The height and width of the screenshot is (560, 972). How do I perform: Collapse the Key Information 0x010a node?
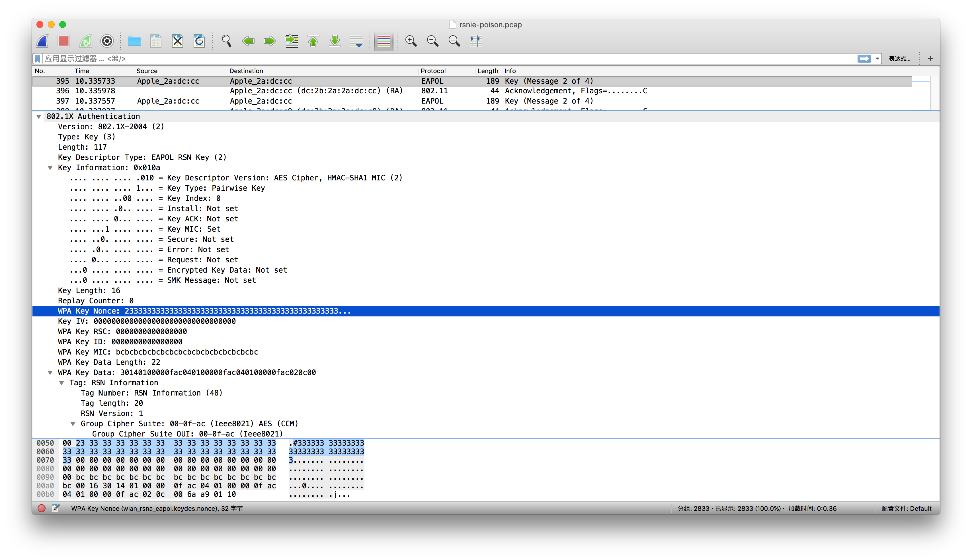[x=50, y=168]
